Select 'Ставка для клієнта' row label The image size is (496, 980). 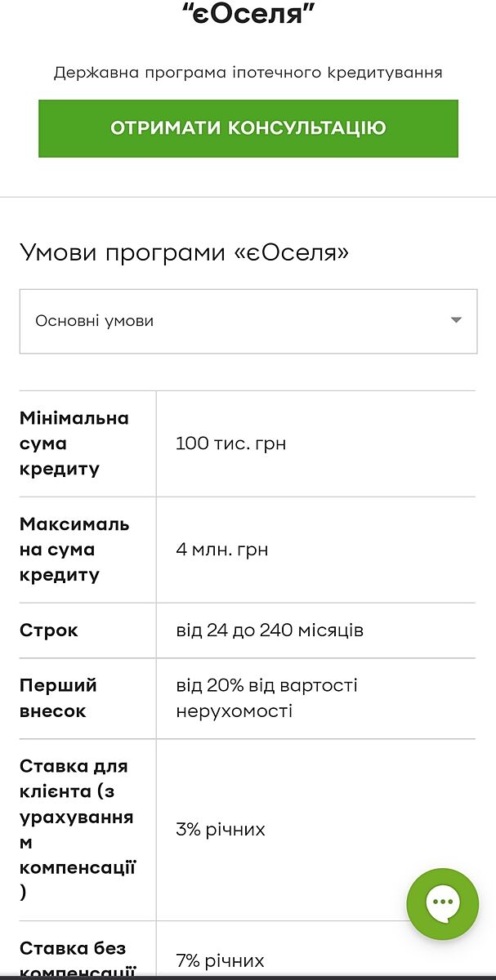[x=77, y=829]
